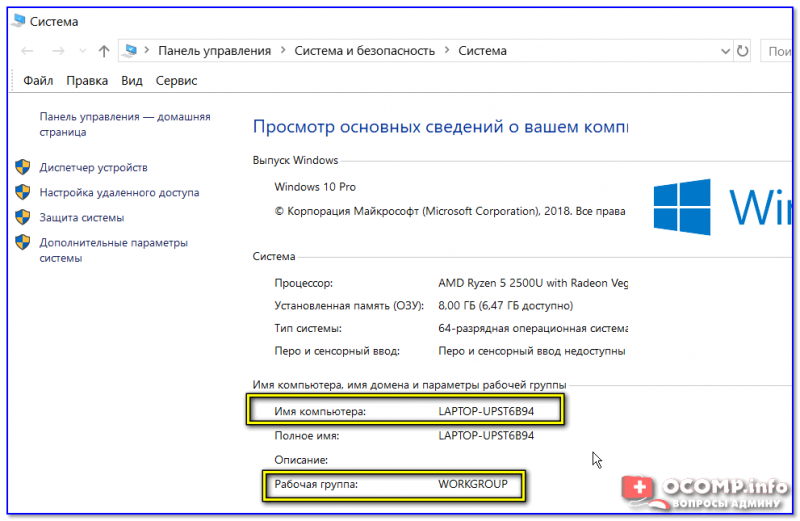Click the Выпуск Windows section header
The image size is (800, 521).
[295, 160]
